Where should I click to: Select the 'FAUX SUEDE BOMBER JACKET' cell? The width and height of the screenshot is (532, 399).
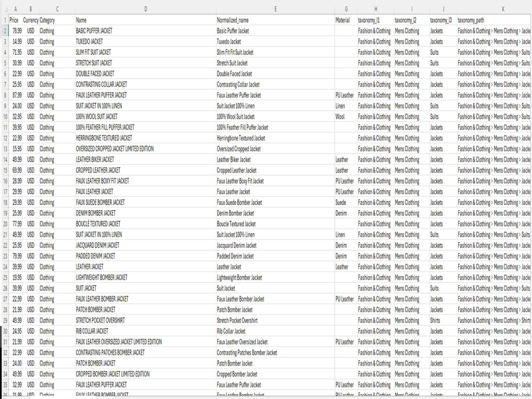pos(146,203)
